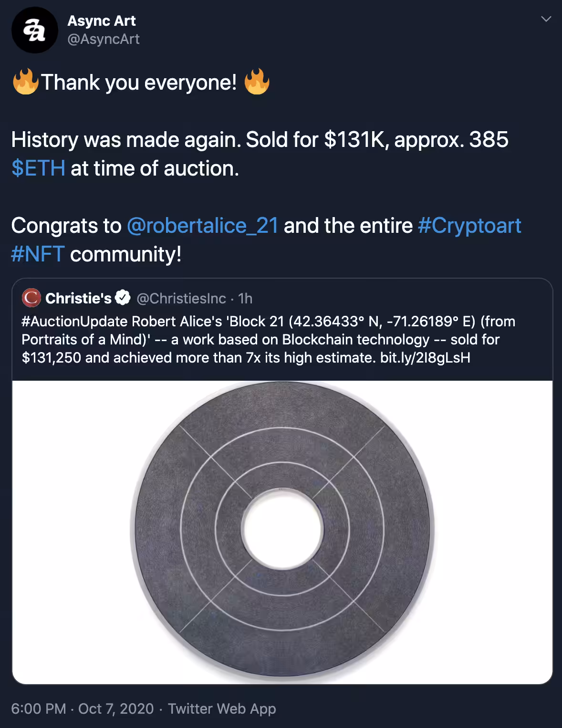Image resolution: width=562 pixels, height=728 pixels.
Task: Click the Christie's account name
Action: click(x=78, y=298)
